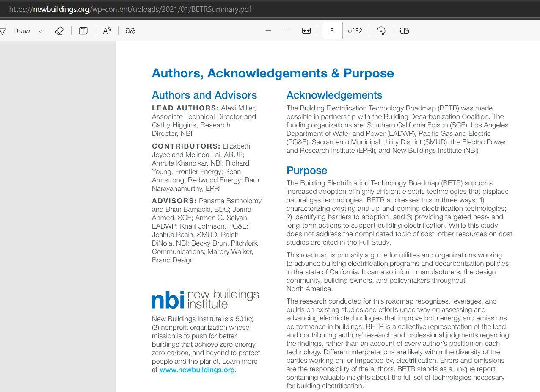This screenshot has height=392, width=540.
Task: Select the Draw tool
Action: point(21,31)
